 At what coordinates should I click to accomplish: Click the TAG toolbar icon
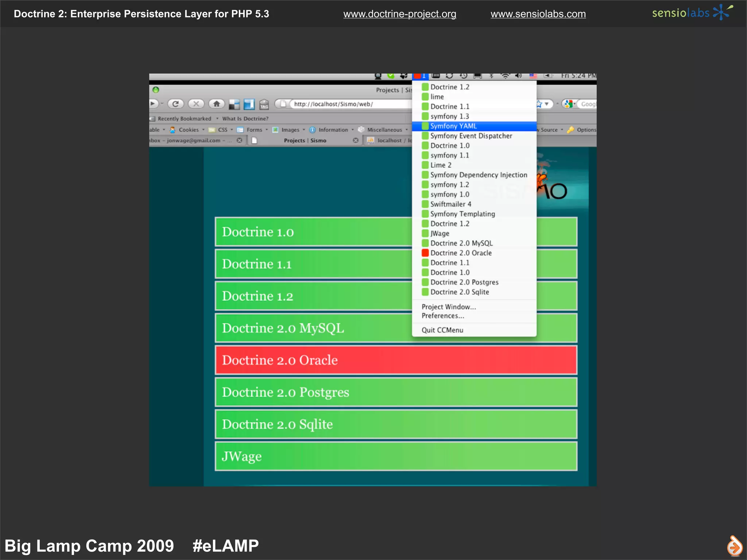tap(264, 105)
